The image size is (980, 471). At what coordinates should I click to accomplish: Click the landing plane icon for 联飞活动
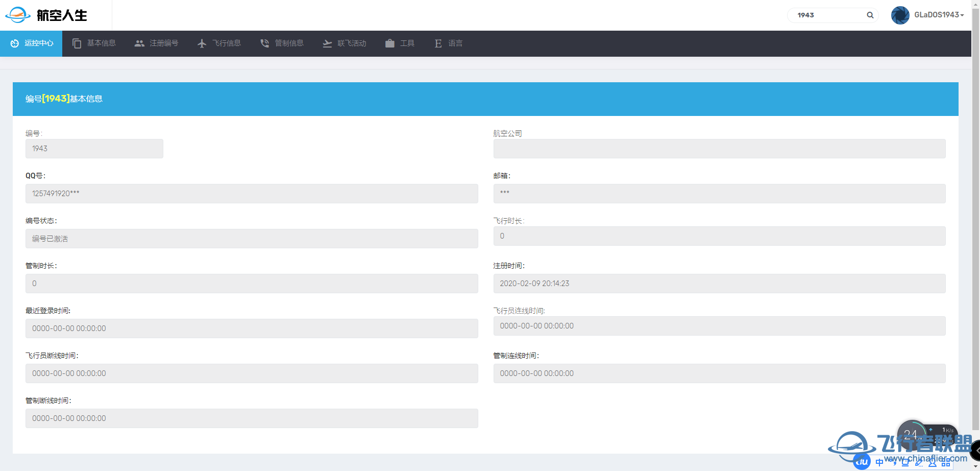[x=327, y=43]
